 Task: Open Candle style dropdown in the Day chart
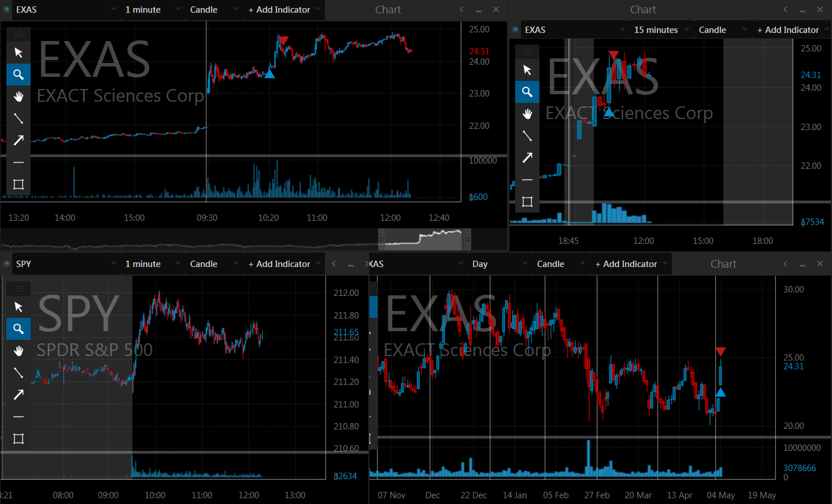(x=561, y=264)
